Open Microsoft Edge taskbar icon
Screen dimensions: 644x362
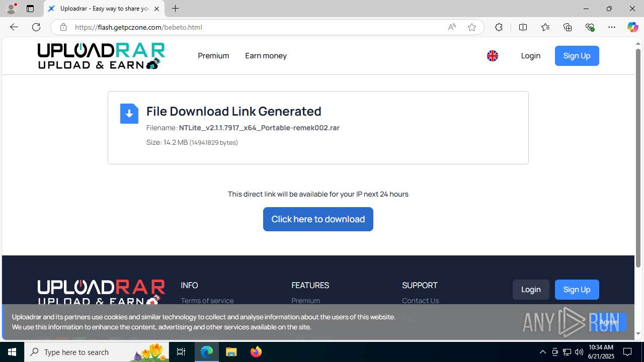point(207,352)
